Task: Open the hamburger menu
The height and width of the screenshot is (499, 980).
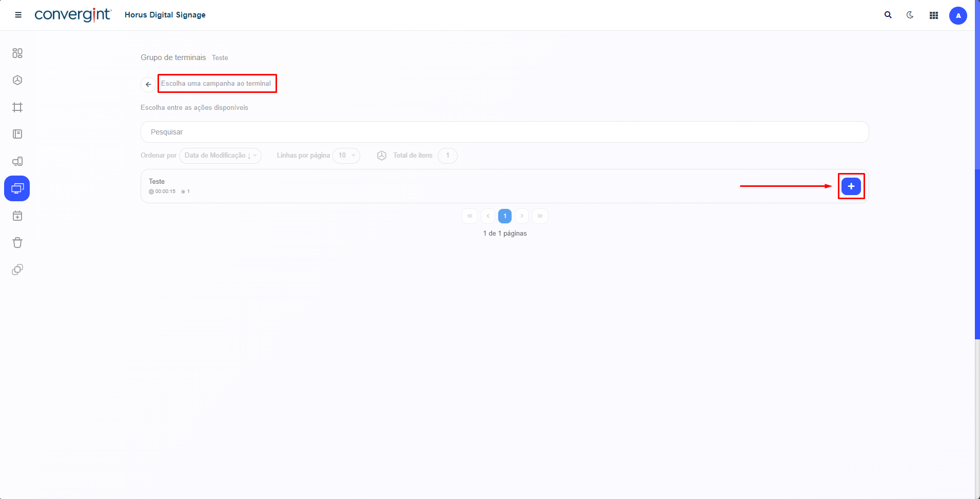Action: point(18,15)
